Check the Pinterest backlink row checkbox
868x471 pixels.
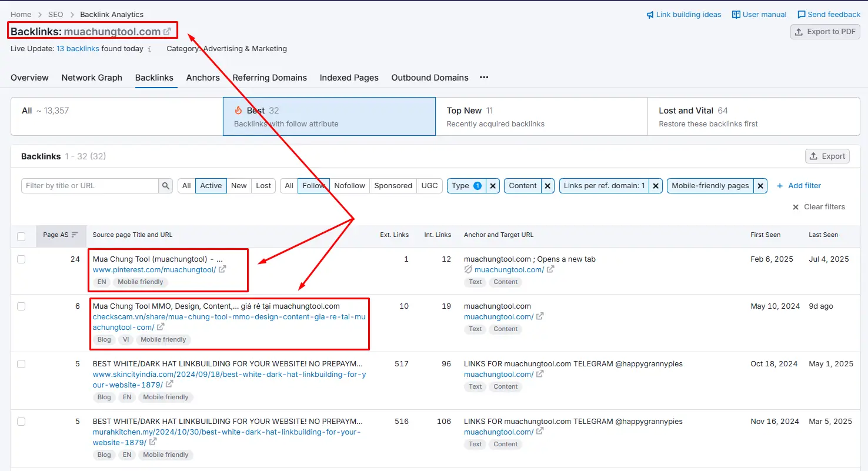click(21, 259)
